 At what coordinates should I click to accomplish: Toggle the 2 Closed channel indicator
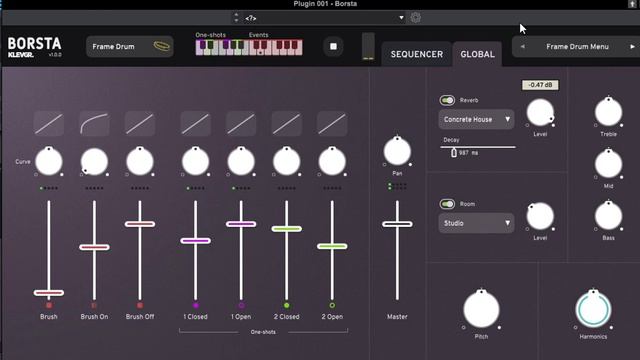(x=287, y=305)
